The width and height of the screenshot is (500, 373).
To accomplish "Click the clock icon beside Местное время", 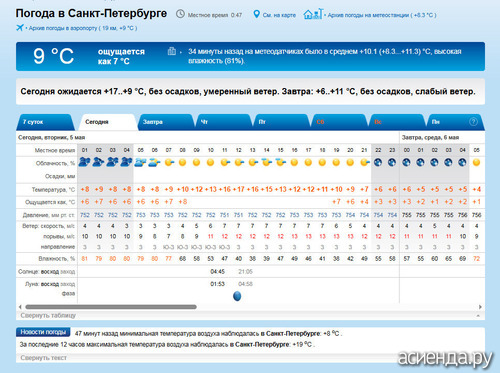I will pos(180,14).
